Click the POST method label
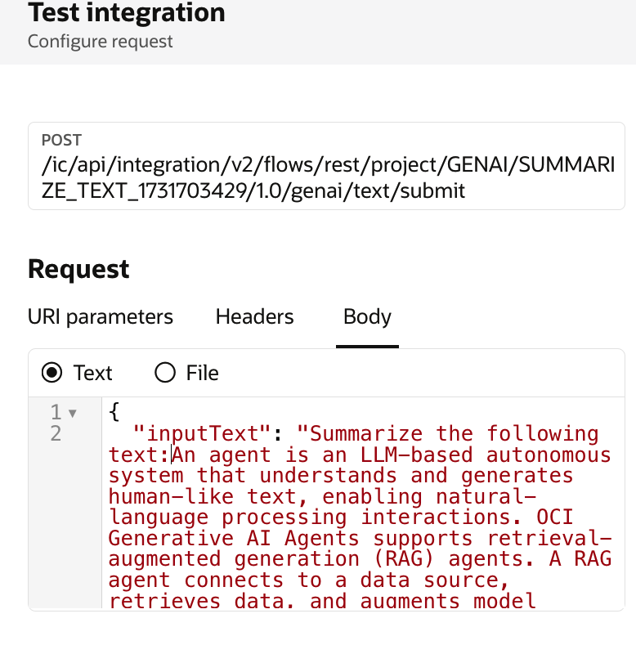This screenshot has width=636, height=672. click(61, 141)
